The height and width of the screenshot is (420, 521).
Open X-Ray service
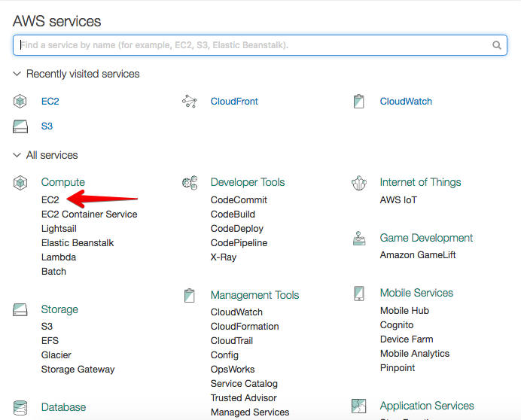[224, 257]
